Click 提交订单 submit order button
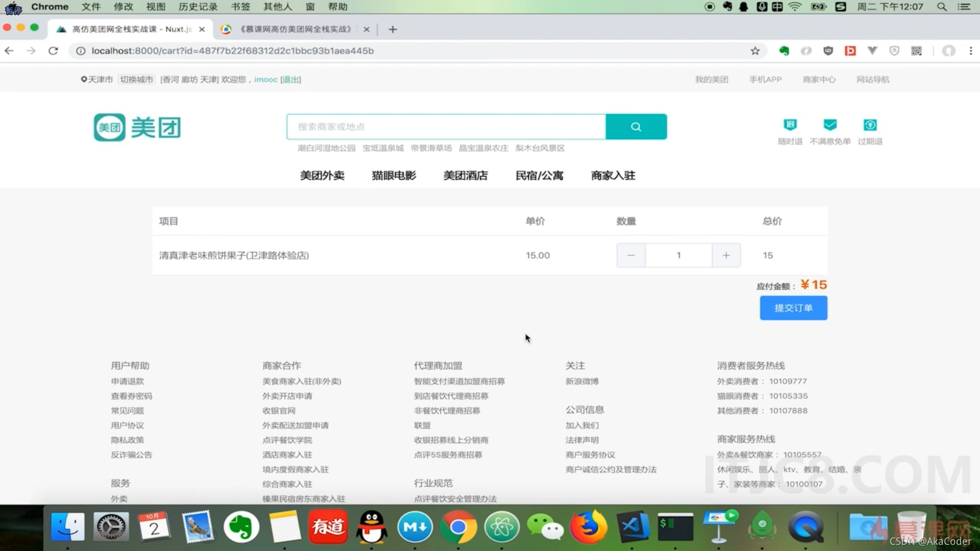The width and height of the screenshot is (980, 551). [794, 308]
